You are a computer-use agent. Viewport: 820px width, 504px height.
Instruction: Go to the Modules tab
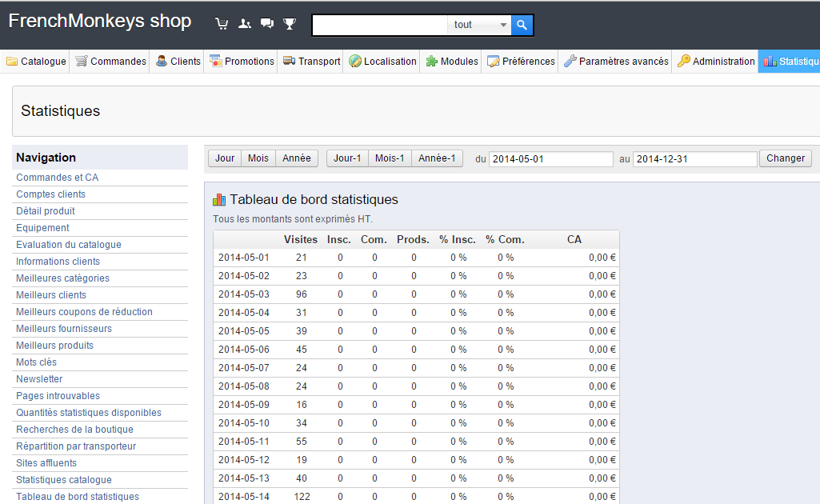[451, 61]
